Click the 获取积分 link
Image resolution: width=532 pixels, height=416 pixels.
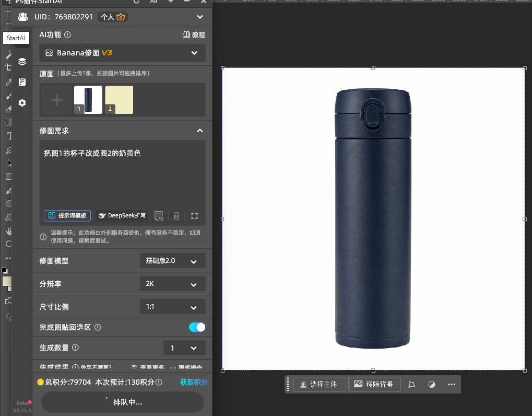pos(194,382)
